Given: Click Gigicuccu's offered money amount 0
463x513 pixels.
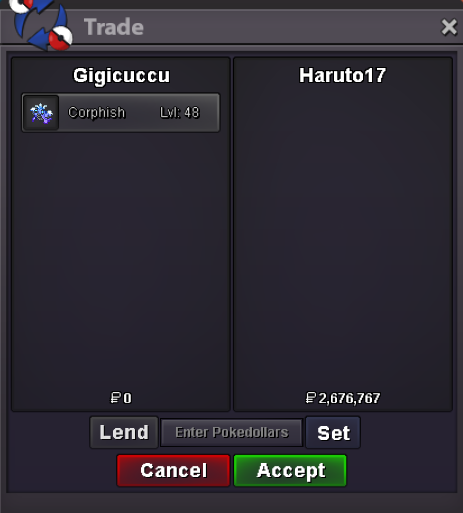Looking at the screenshot, I should click(x=128, y=398).
